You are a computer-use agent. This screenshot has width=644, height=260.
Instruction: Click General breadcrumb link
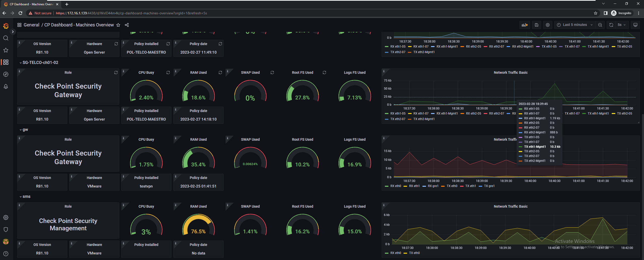pos(31,25)
